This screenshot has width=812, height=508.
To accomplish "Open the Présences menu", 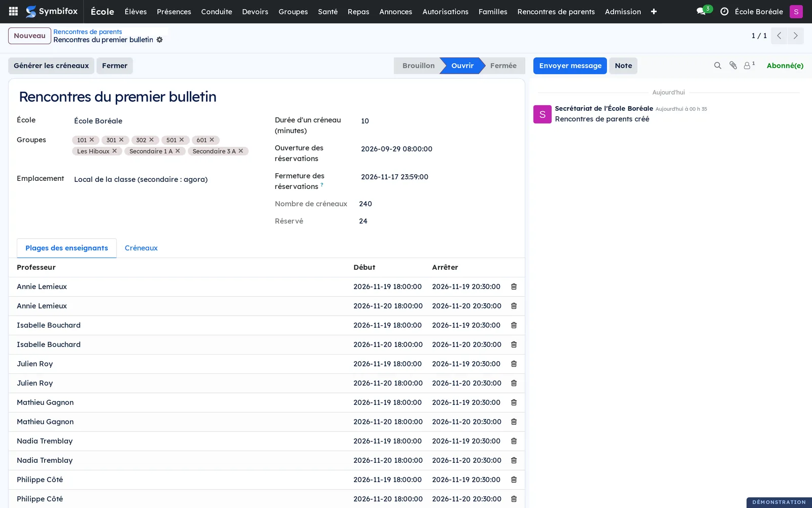I will (174, 11).
